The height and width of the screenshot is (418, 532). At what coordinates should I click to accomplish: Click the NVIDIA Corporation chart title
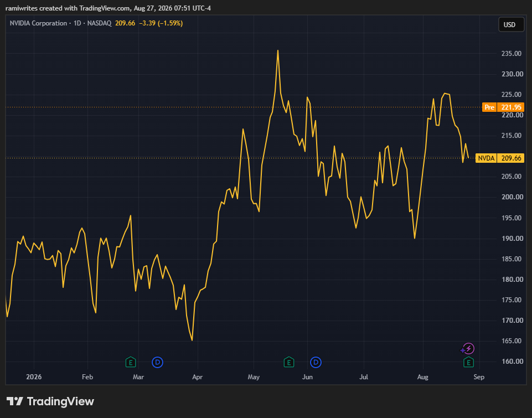pyautogui.click(x=38, y=23)
